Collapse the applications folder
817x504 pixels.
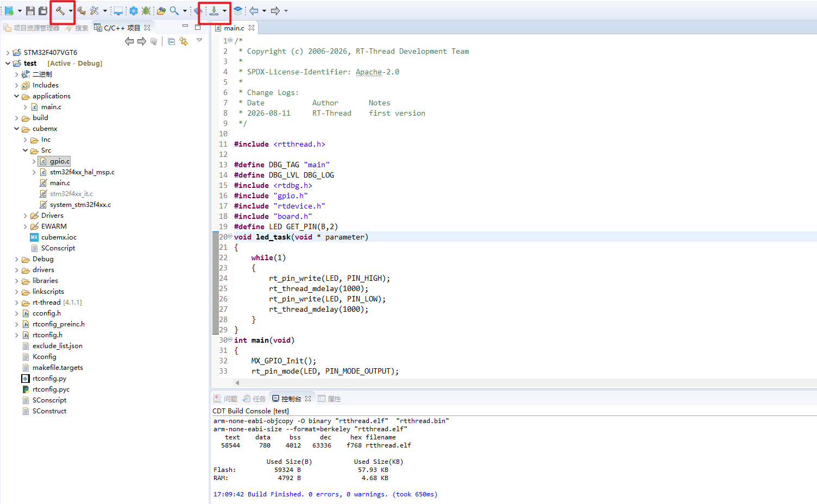pyautogui.click(x=16, y=96)
